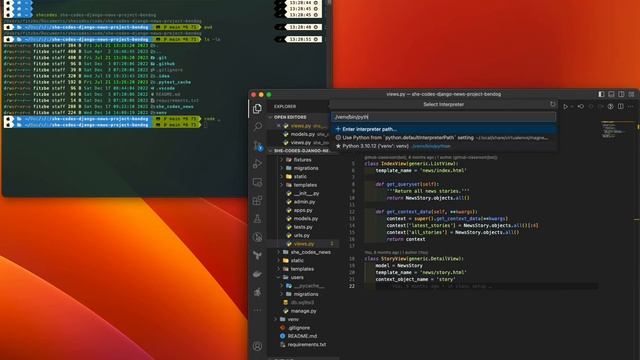Open the Run and Debug view
The image size is (640, 360).
pyautogui.click(x=257, y=164)
